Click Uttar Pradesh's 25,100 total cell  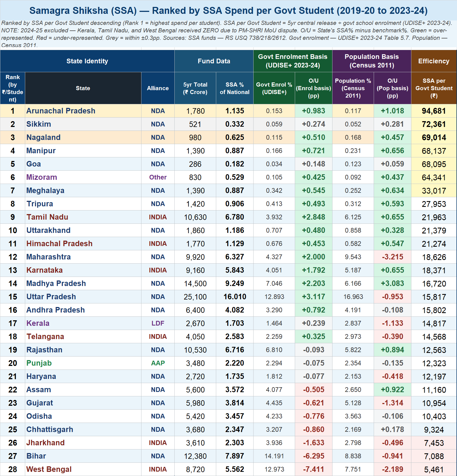tap(195, 297)
